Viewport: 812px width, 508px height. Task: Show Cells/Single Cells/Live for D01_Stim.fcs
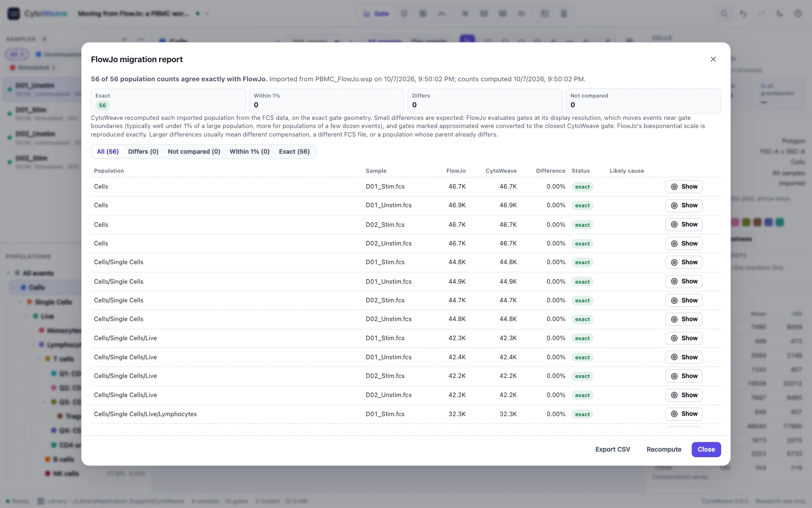click(684, 338)
